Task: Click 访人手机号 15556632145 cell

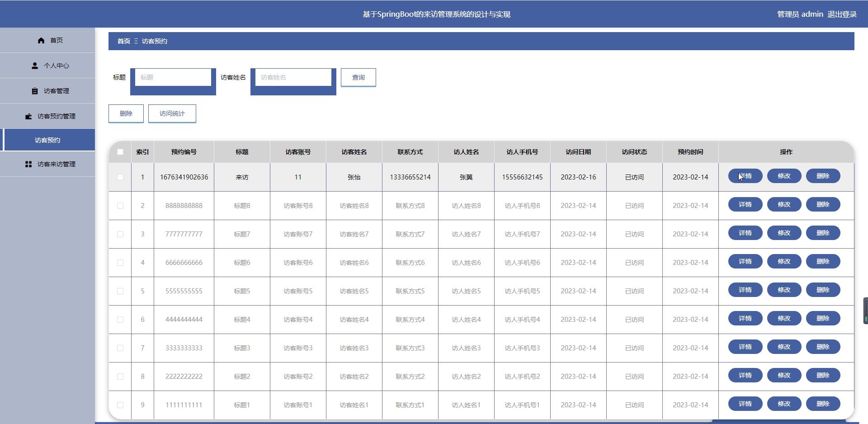Action: pyautogui.click(x=522, y=177)
